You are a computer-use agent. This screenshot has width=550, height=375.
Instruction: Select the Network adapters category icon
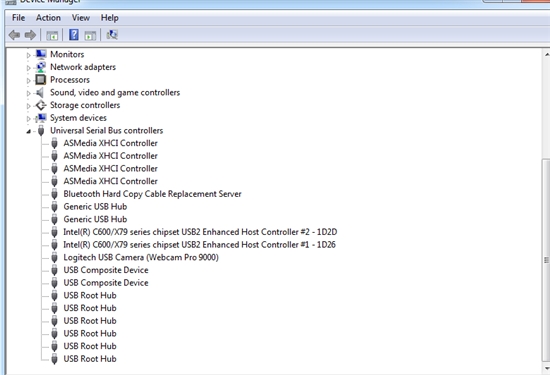41,67
